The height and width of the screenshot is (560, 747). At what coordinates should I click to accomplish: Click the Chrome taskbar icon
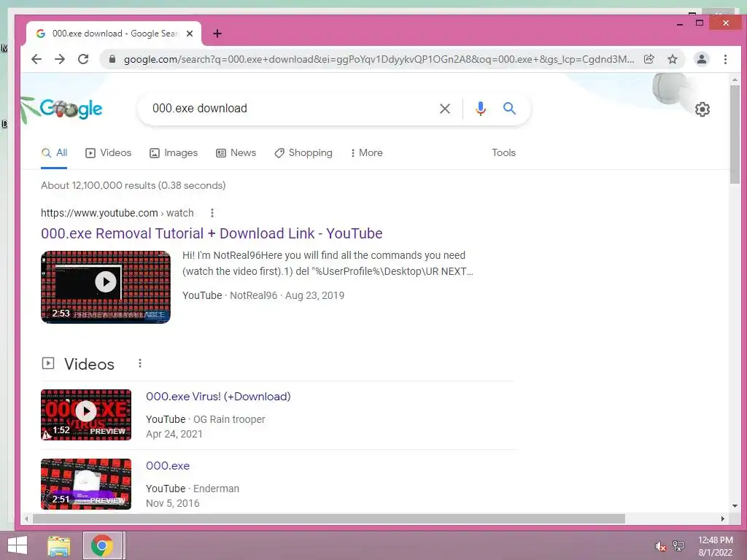click(102, 545)
